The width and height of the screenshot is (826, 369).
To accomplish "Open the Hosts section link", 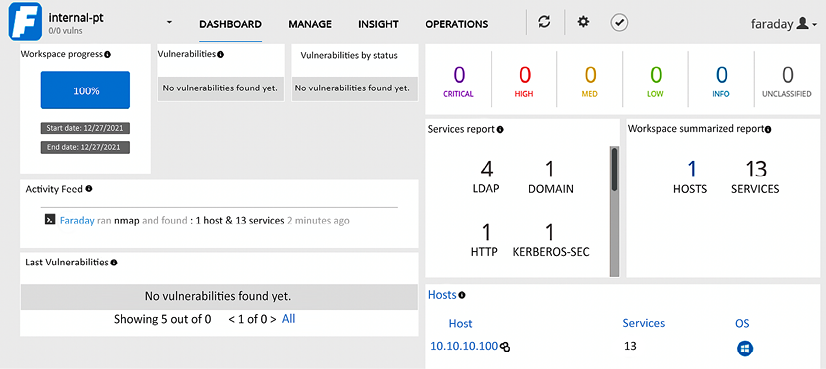I will pyautogui.click(x=442, y=295).
